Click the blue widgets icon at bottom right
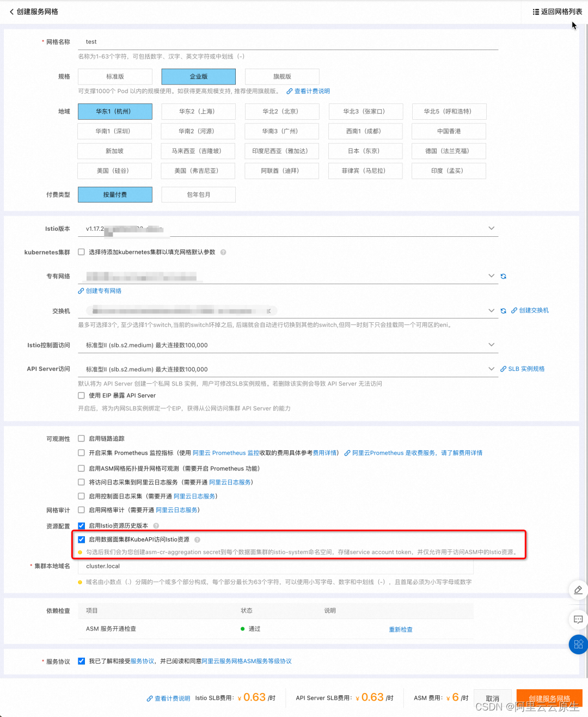This screenshot has width=588, height=717. [x=578, y=644]
